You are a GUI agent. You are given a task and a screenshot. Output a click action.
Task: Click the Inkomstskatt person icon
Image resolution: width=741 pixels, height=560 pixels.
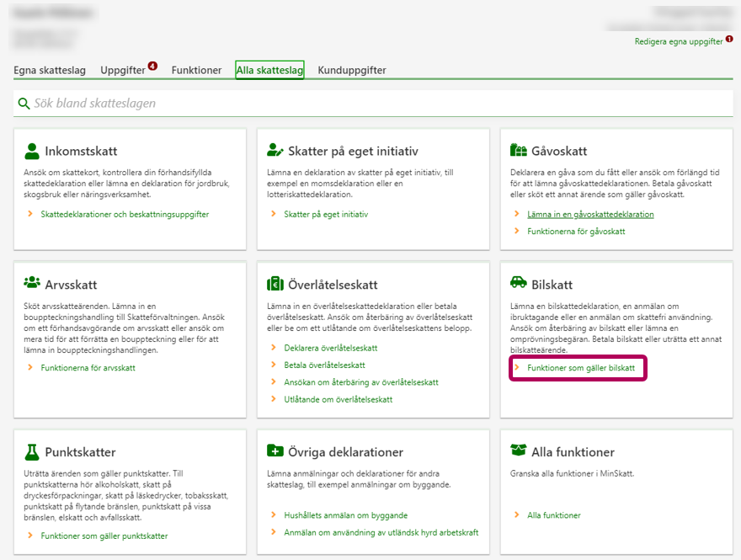[32, 152]
